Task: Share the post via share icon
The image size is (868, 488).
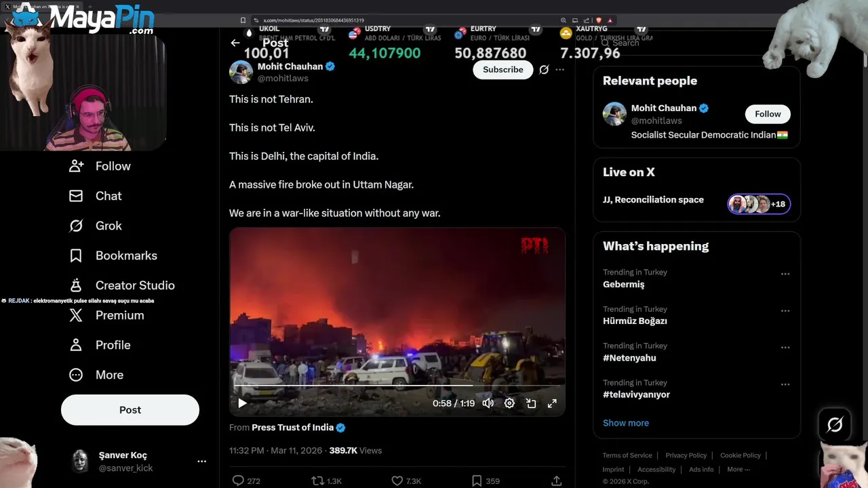Action: tap(557, 481)
